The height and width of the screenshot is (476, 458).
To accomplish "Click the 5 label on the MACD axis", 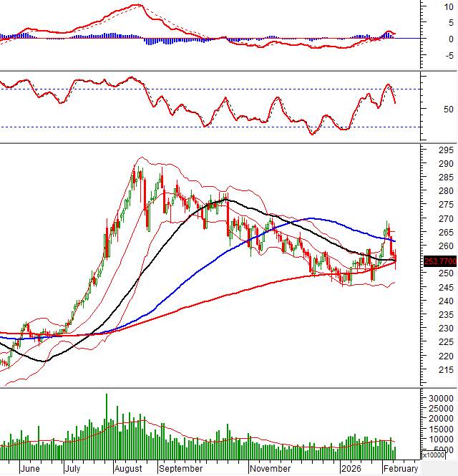I will point(451,23).
